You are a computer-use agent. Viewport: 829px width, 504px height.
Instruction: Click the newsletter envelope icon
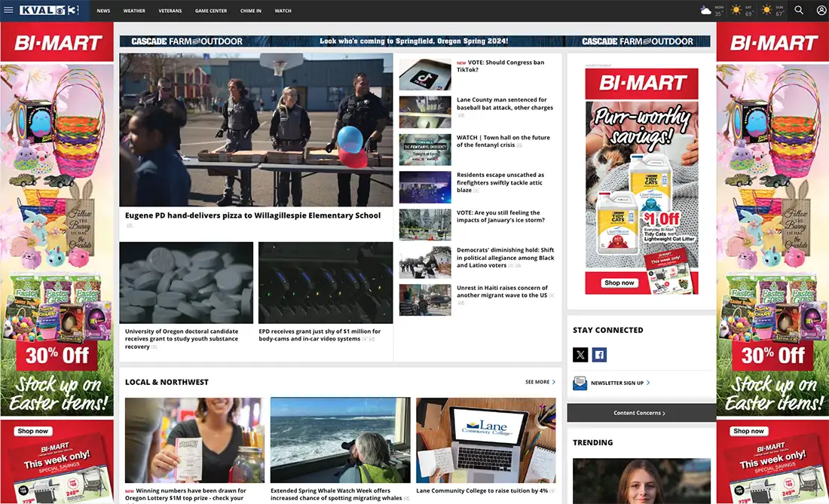[x=580, y=383]
